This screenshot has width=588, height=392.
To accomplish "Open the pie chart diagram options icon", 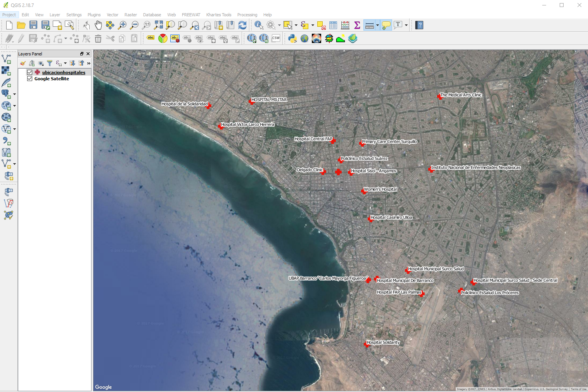I will pyautogui.click(x=163, y=38).
